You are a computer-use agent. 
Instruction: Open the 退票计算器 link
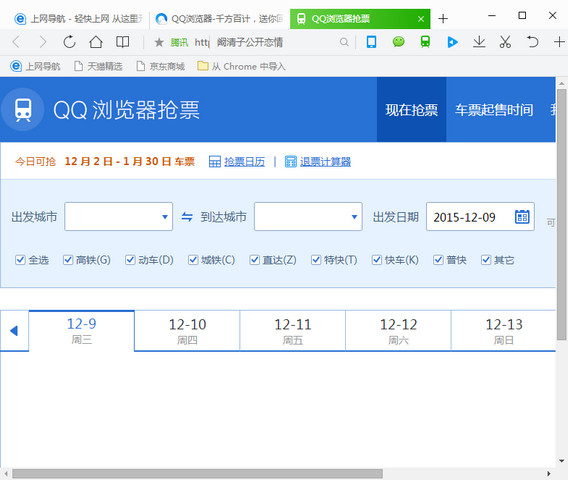pos(325,162)
